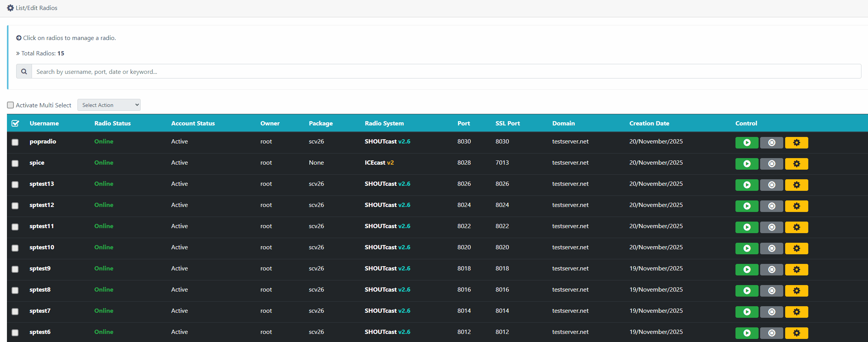Open settings gear for sptest10
Screen dimensions: 868x342
(797, 249)
